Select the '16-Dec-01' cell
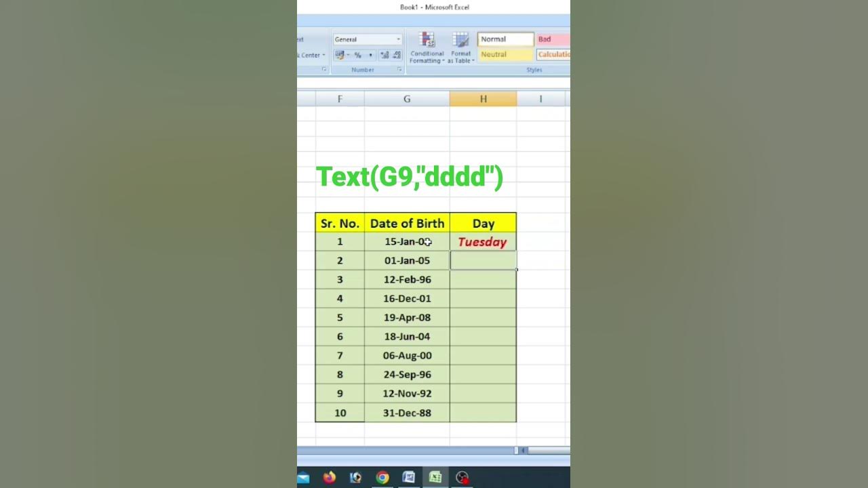The height and width of the screenshot is (488, 868). (x=407, y=299)
